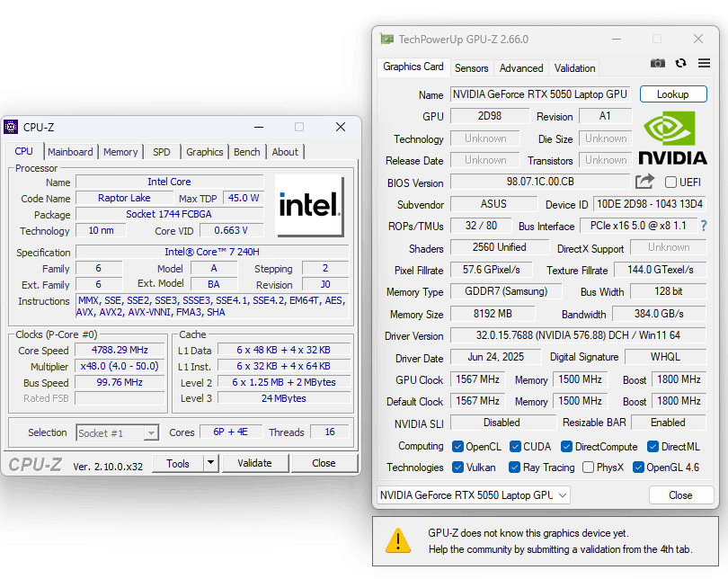
Task: Click the Validate button in CPU-Z
Action: pos(255,463)
